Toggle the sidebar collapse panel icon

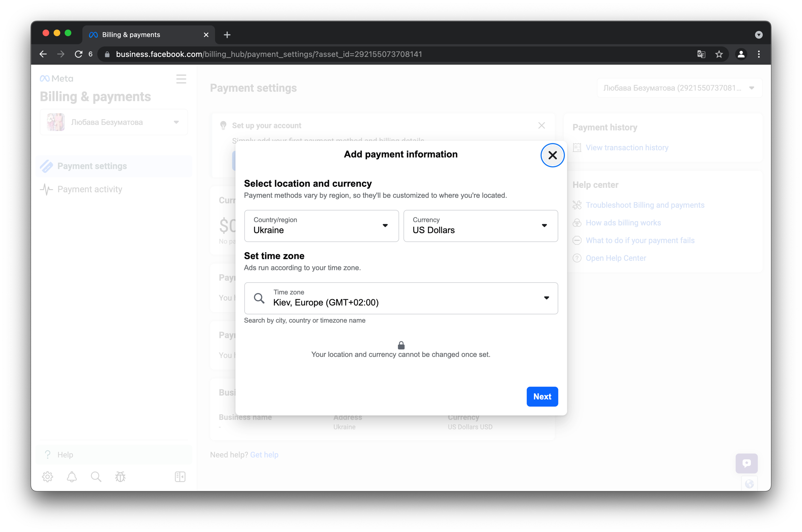[x=180, y=476]
